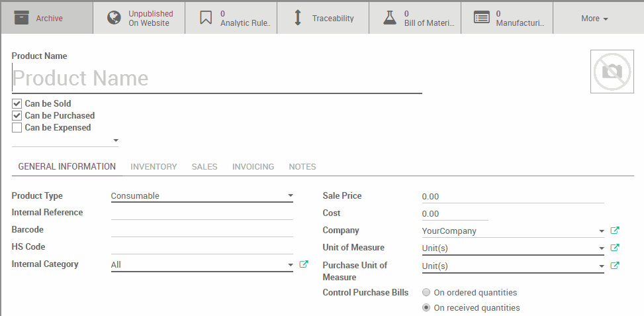Image resolution: width=644 pixels, height=316 pixels.
Task: Switch to the Inventory tab
Action: coord(154,167)
